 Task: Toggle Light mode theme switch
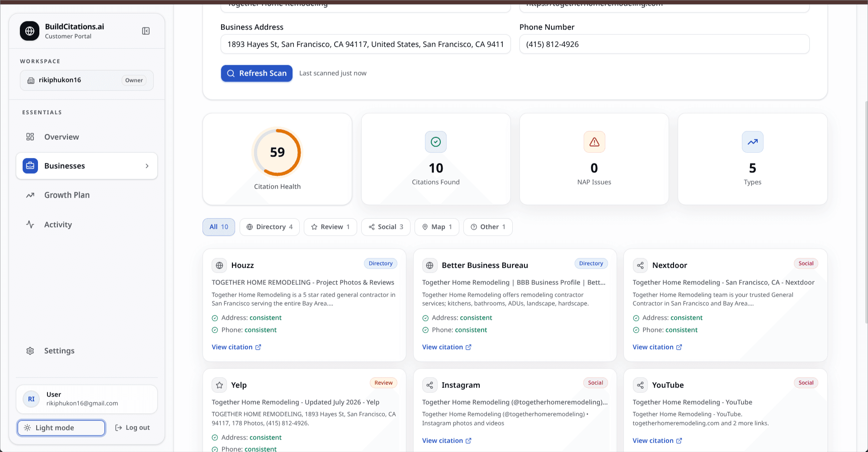pyautogui.click(x=61, y=428)
